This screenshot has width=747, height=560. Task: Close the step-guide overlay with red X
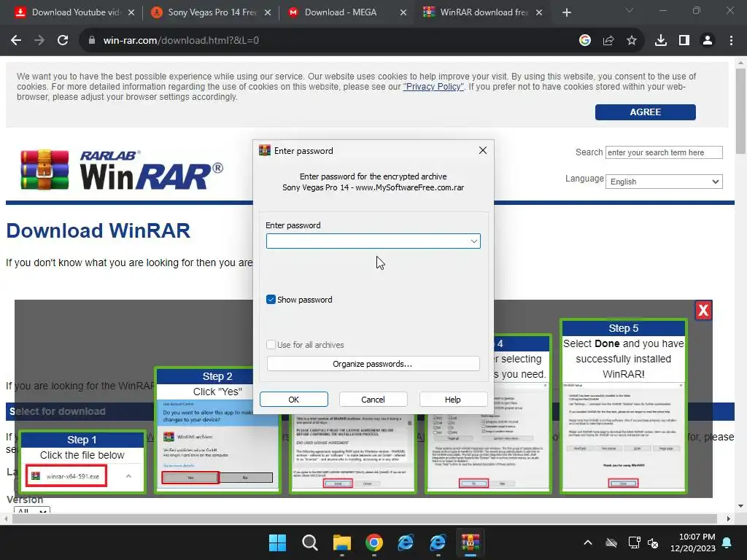point(703,311)
